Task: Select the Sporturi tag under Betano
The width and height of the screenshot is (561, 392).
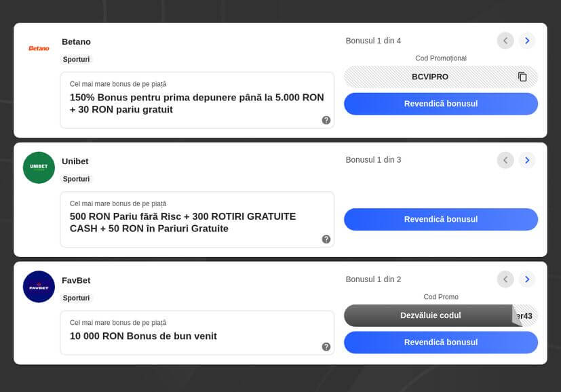Action: coord(76,59)
